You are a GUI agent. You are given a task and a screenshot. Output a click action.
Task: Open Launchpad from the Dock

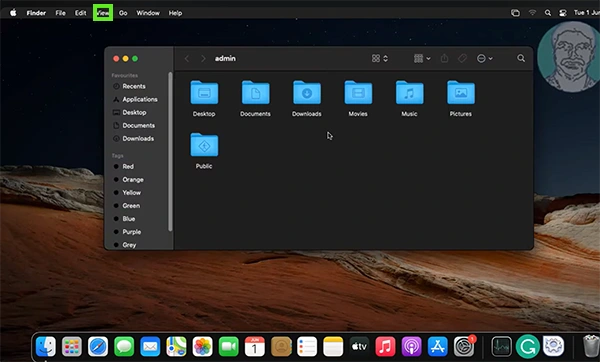pyautogui.click(x=72, y=346)
